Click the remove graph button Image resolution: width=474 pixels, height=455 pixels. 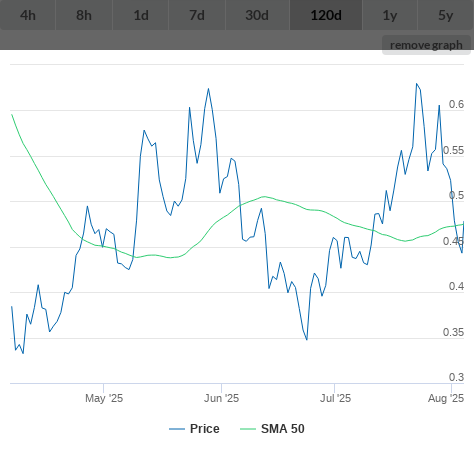pyautogui.click(x=426, y=45)
